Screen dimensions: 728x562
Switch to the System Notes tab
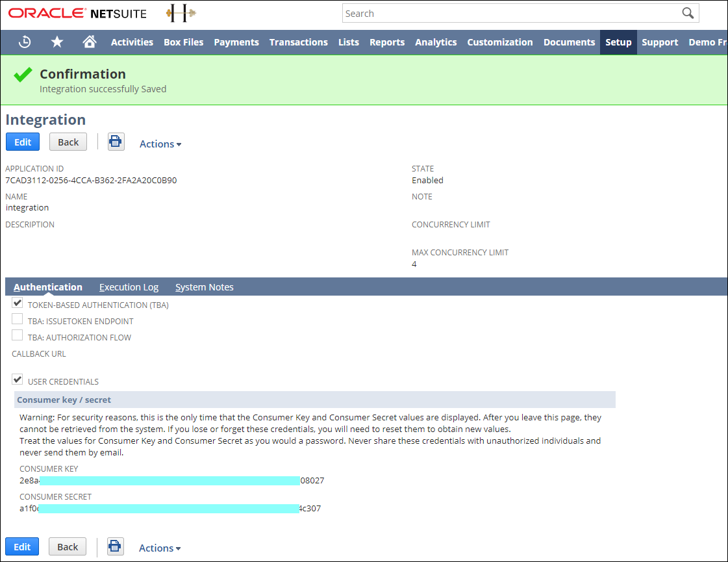[204, 287]
